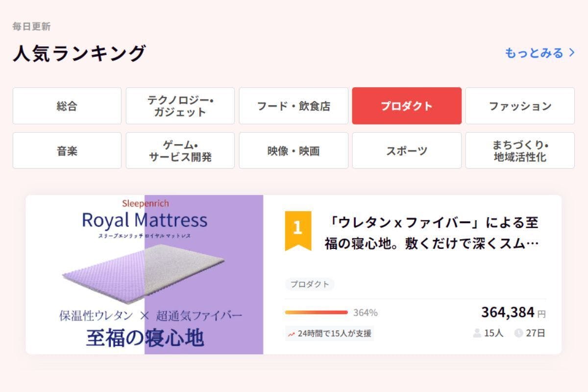The height and width of the screenshot is (392, 588).
Task: Click the もっとみる link
Action: [534, 53]
